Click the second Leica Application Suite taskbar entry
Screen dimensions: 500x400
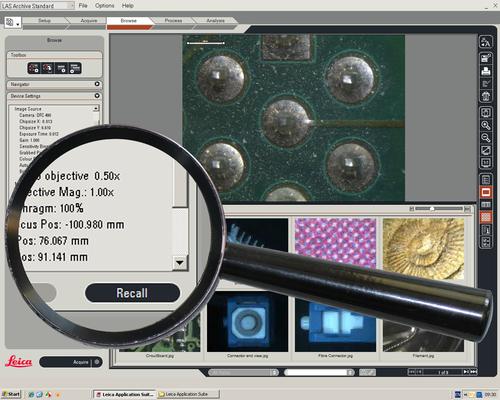pos(188,394)
